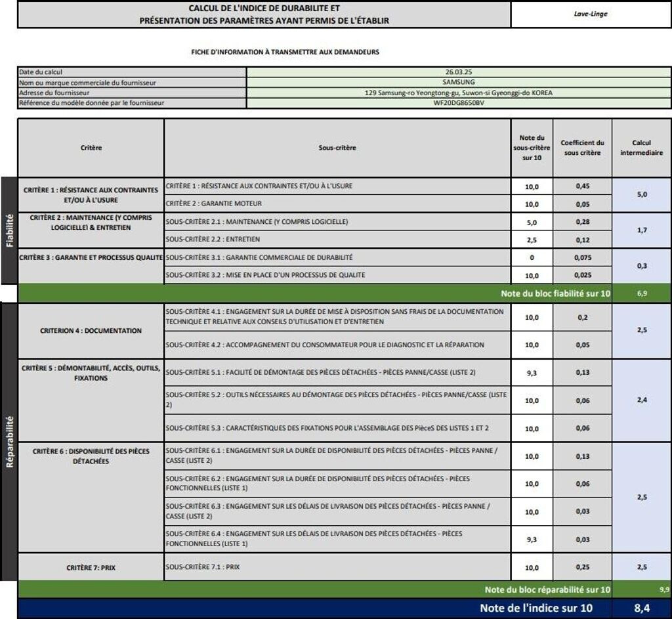
Task: Click the 'Calcul intermédiaire' column header
Action: (x=641, y=148)
